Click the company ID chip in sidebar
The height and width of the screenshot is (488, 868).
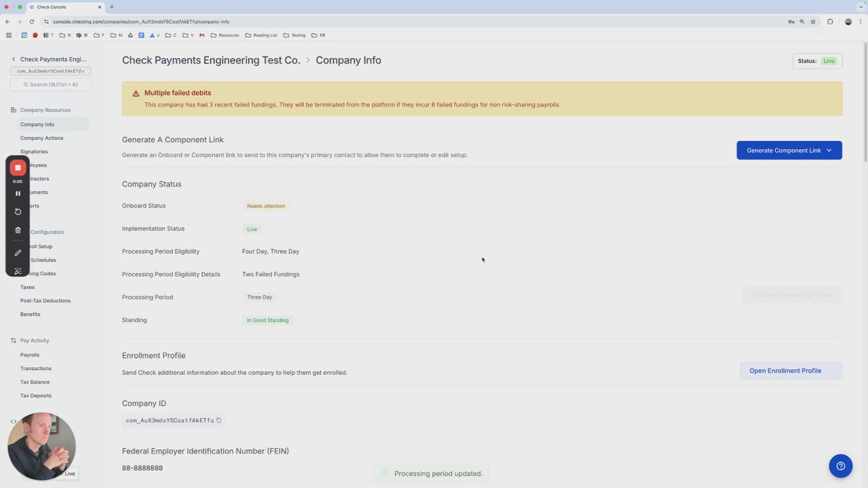click(51, 71)
